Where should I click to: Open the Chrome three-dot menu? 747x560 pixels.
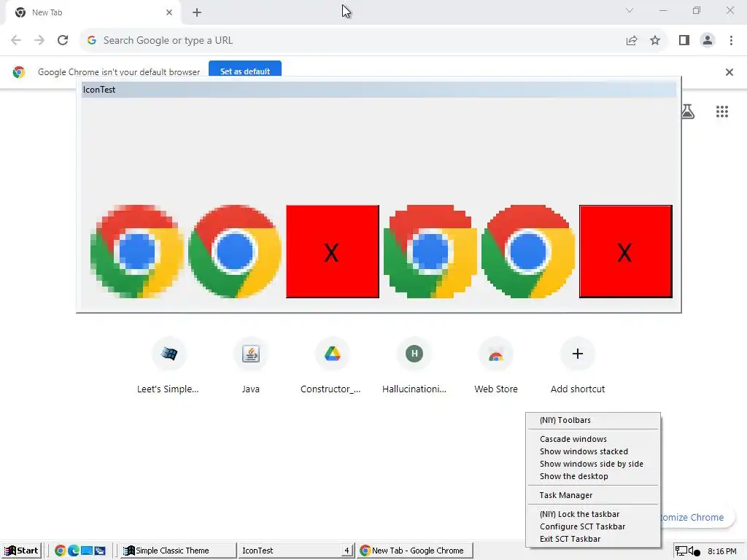[x=731, y=41]
